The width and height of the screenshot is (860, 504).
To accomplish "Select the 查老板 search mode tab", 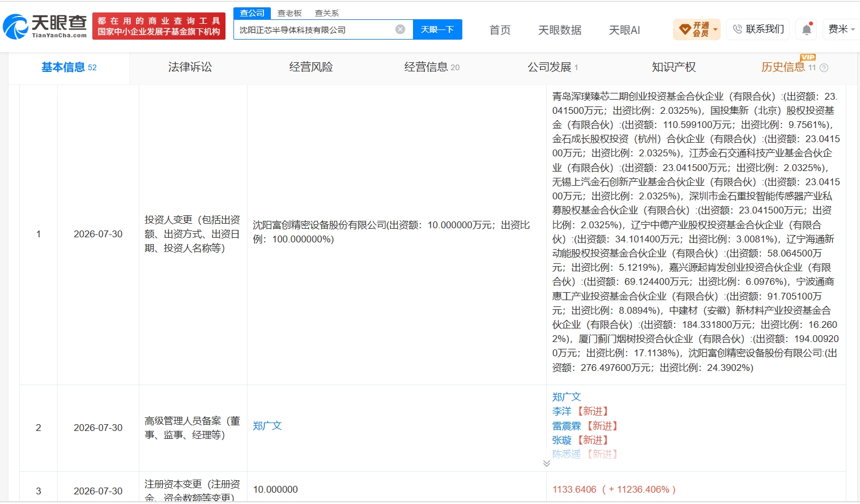I will coord(289,13).
